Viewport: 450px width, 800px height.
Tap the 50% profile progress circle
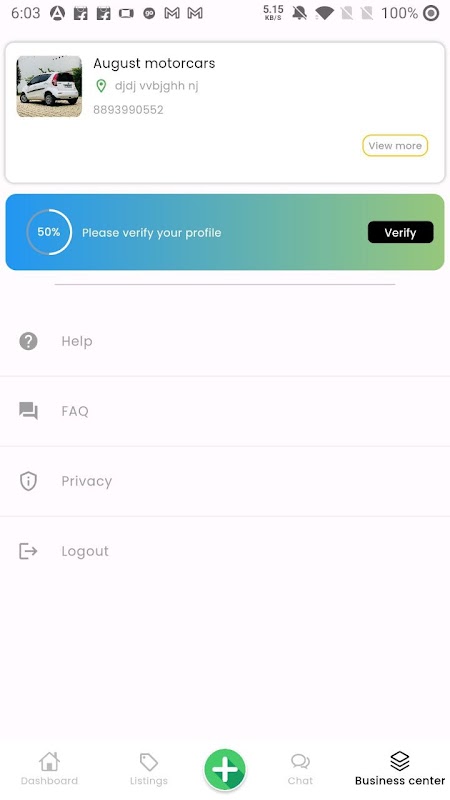49,232
